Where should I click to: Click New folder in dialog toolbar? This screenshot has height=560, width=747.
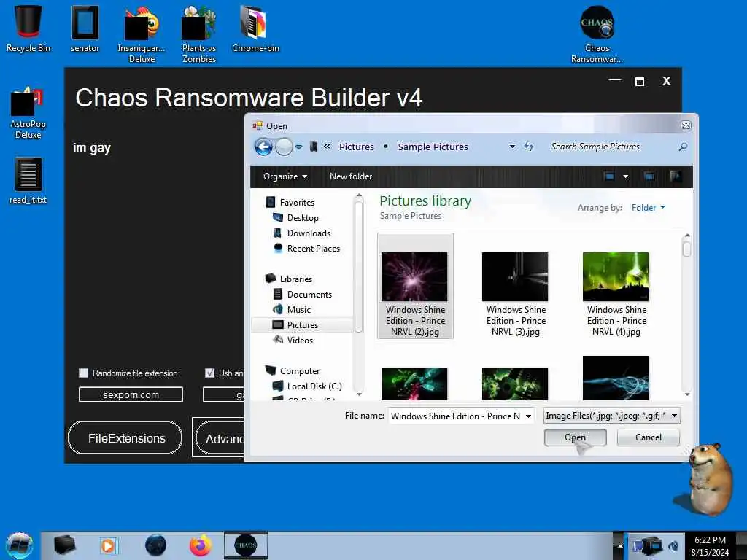coord(351,176)
